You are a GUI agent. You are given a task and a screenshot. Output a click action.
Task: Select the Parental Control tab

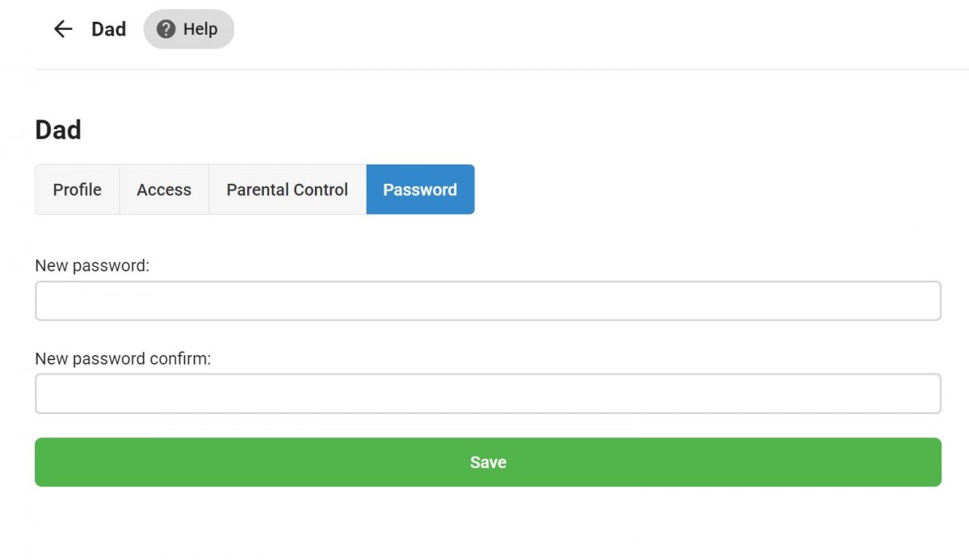[x=287, y=189]
